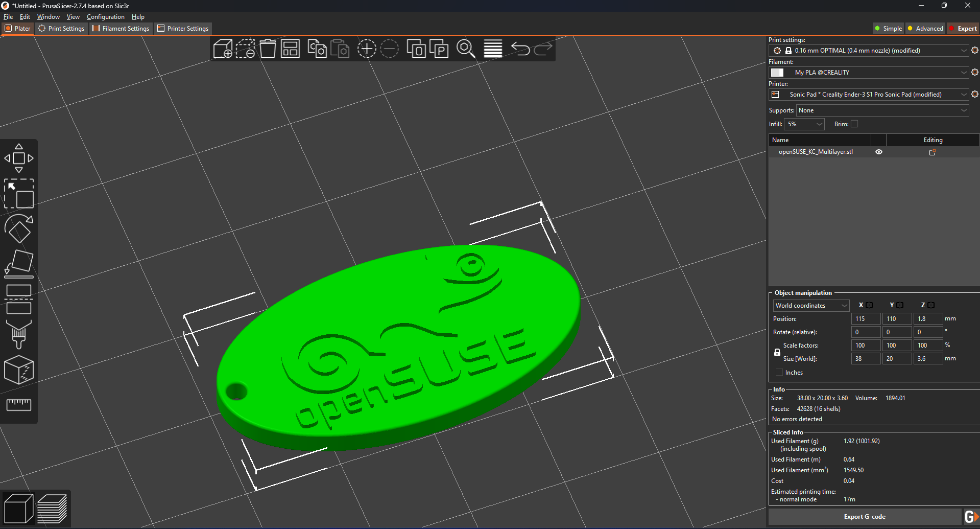Select Expert mode

coord(963,29)
